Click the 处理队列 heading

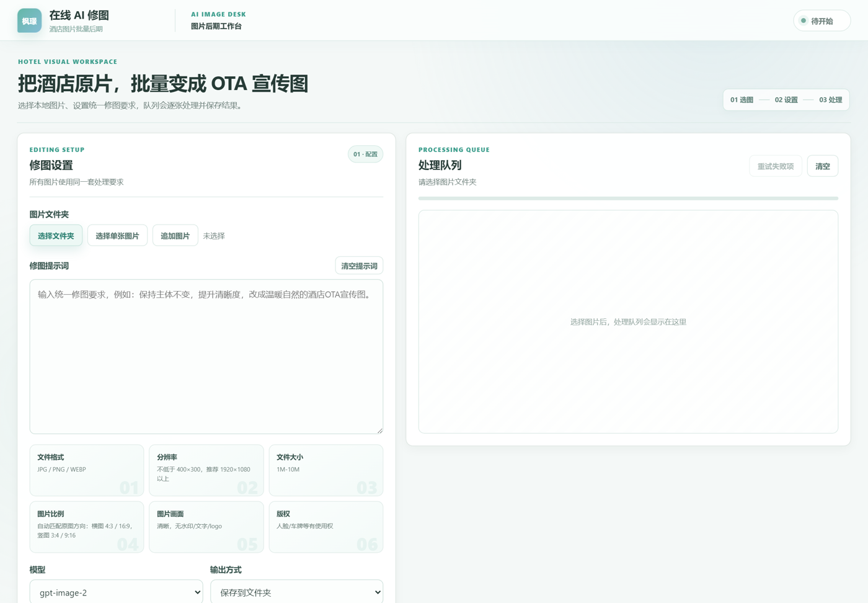click(440, 165)
